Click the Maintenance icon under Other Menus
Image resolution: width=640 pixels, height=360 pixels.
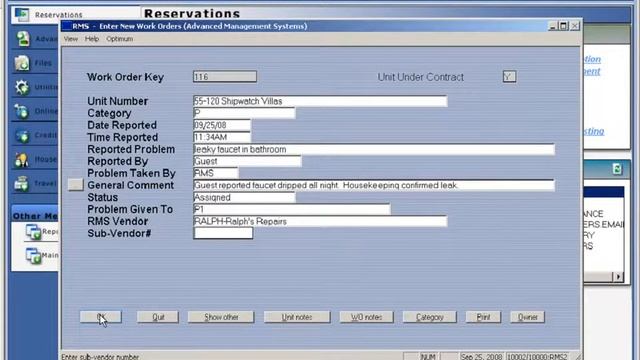point(33,256)
